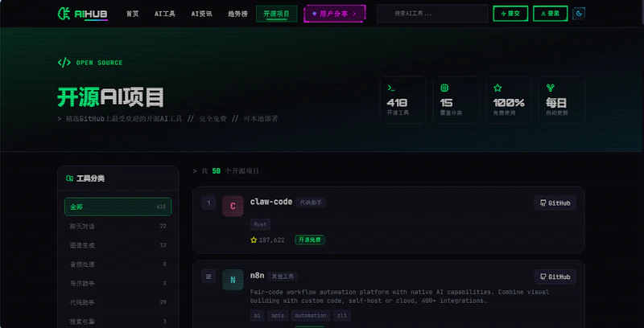Select the 代码助手 category in sidebar

[x=118, y=302]
